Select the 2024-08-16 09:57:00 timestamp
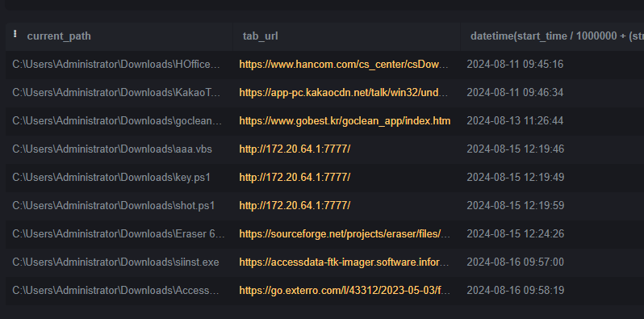 (516, 262)
